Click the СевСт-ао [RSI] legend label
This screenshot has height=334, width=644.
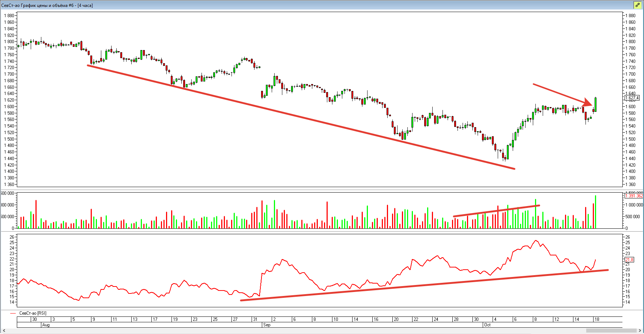(x=33, y=313)
